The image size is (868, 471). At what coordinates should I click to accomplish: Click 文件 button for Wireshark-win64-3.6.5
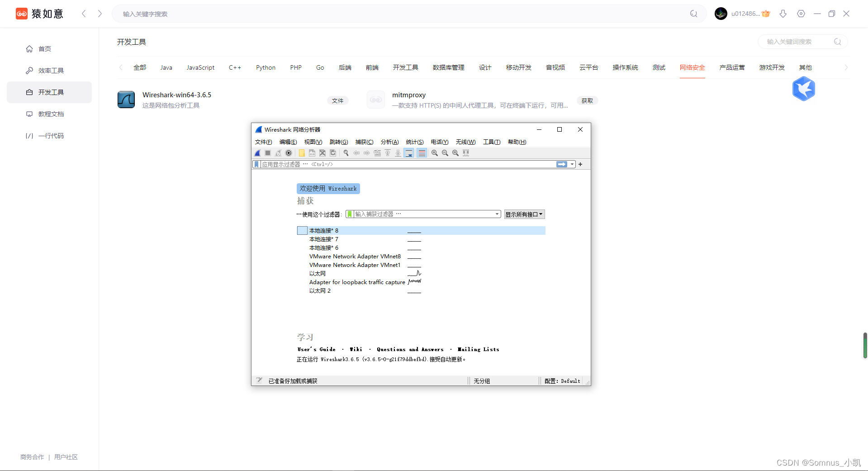338,101
